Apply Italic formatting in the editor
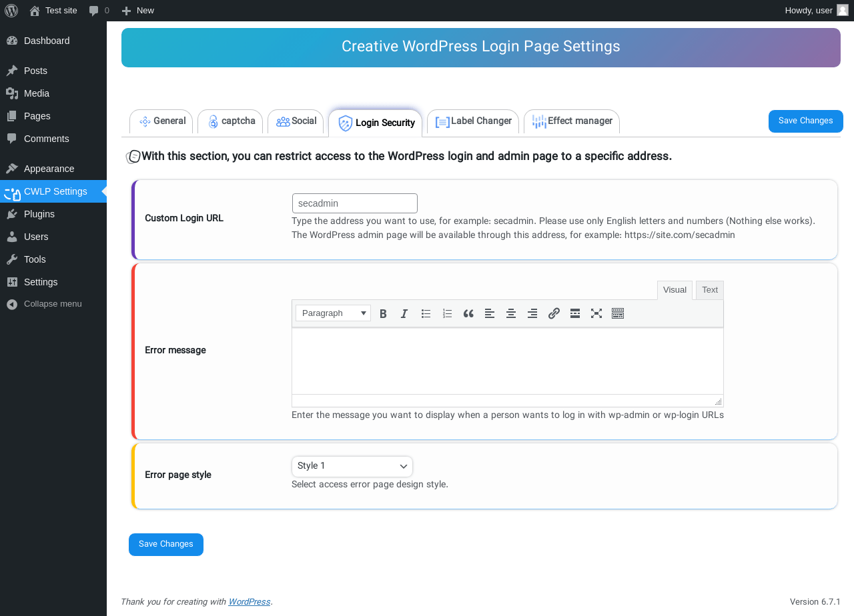 point(404,313)
